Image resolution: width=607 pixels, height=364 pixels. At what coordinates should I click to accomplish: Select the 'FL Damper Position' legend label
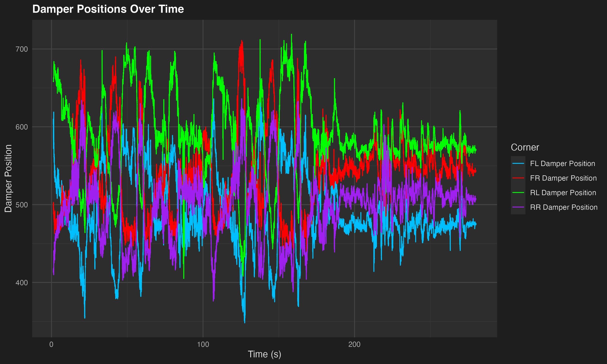pos(563,164)
